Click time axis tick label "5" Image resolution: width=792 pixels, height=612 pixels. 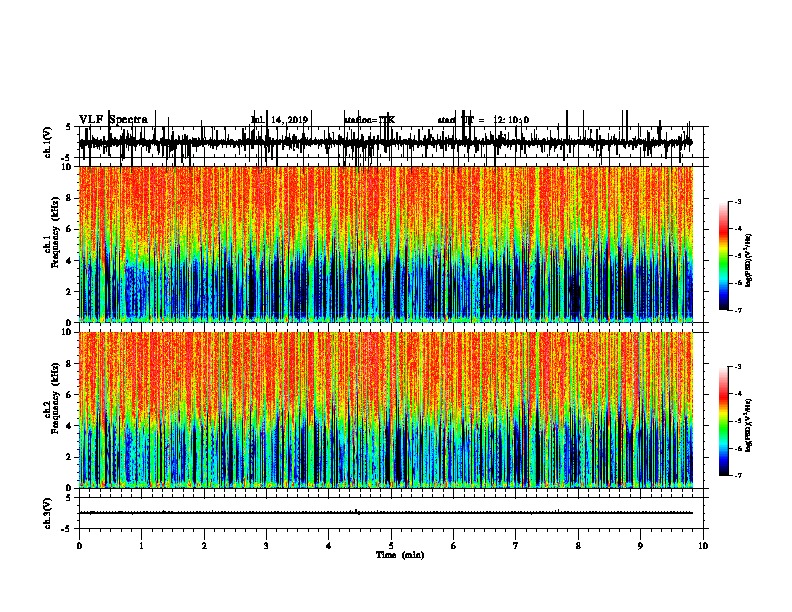(x=391, y=546)
